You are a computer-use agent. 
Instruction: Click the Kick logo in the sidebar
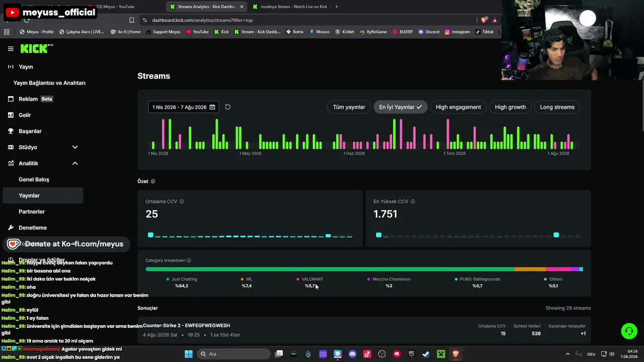pos(36,49)
